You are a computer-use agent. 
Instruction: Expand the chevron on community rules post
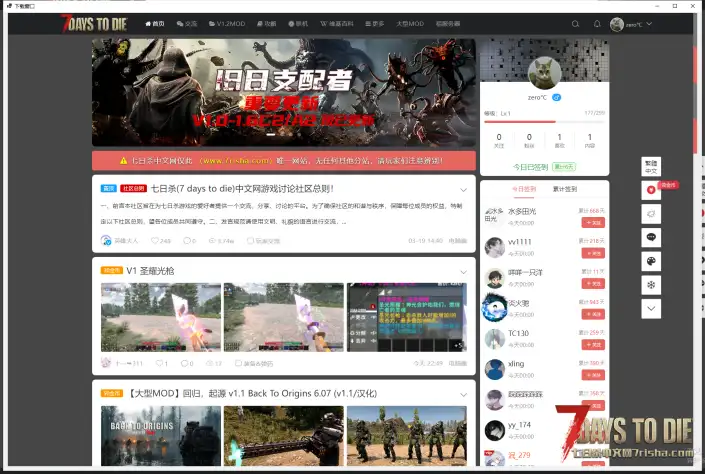(x=464, y=189)
